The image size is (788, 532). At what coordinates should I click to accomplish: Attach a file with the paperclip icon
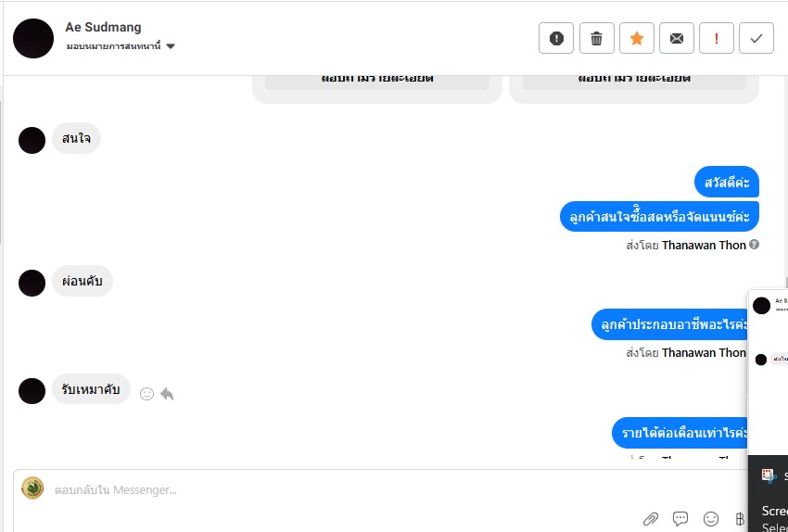[651, 519]
